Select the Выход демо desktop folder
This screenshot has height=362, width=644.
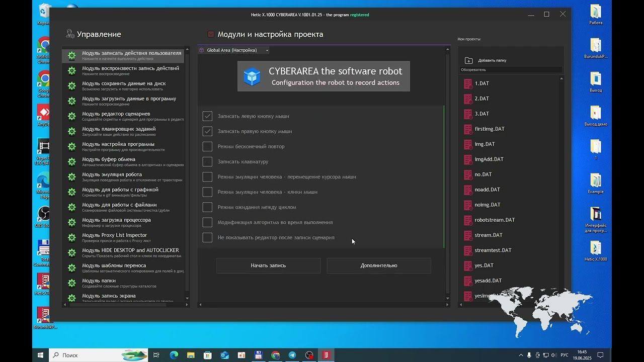(x=596, y=116)
